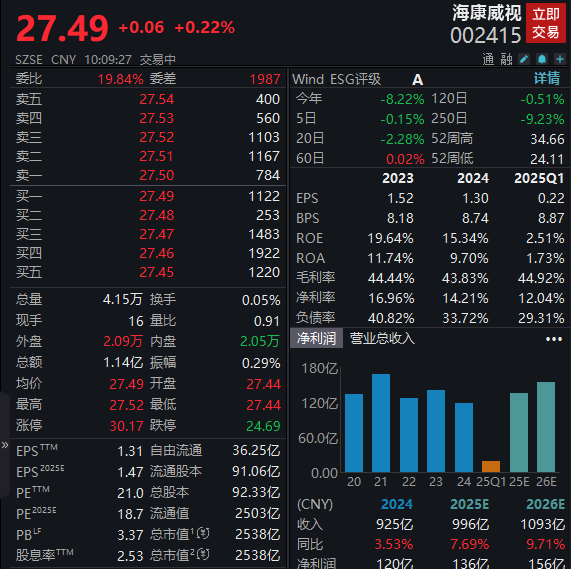Click the 总额 value 1.14亿
The height and width of the screenshot is (569, 571).
tap(123, 363)
